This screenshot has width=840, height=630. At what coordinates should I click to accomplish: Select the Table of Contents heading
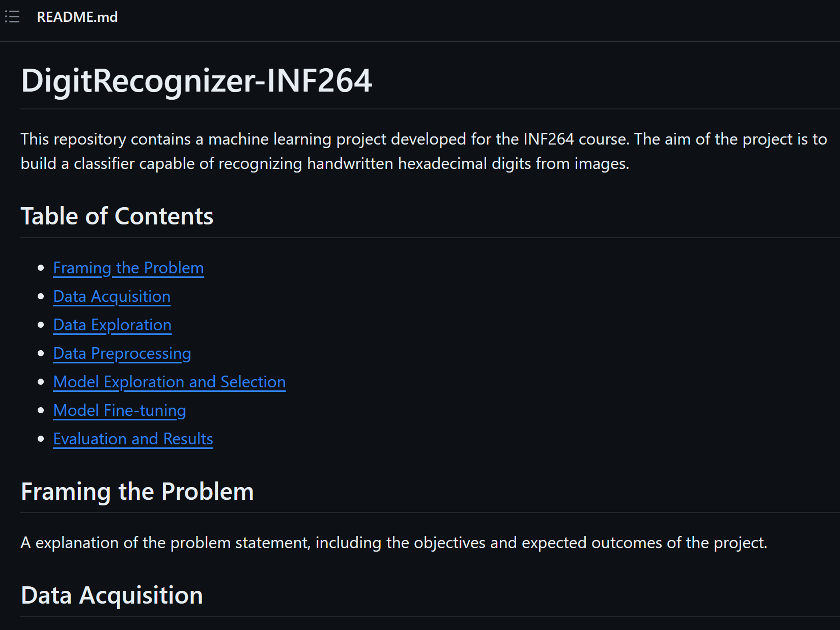click(x=117, y=216)
